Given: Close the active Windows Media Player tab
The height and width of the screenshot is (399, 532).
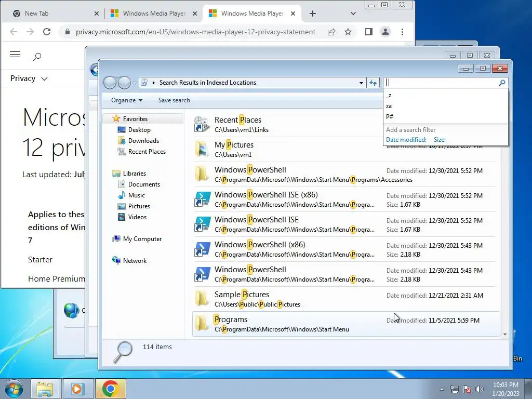Looking at the screenshot, I should pos(293,14).
